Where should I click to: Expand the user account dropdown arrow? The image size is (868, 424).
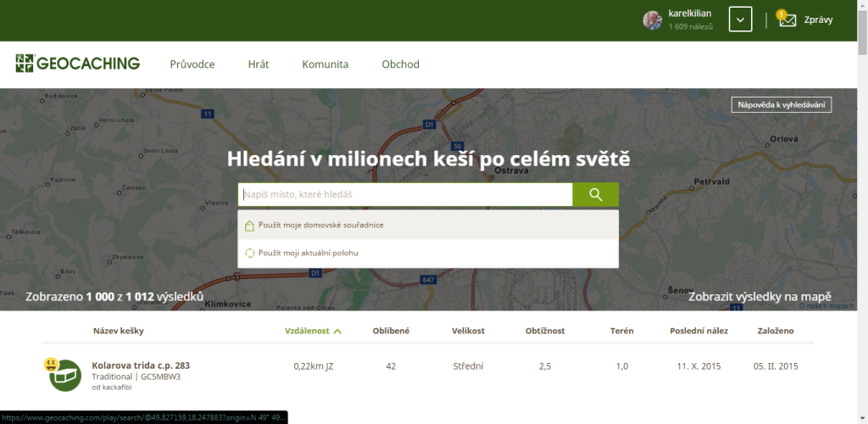[740, 20]
